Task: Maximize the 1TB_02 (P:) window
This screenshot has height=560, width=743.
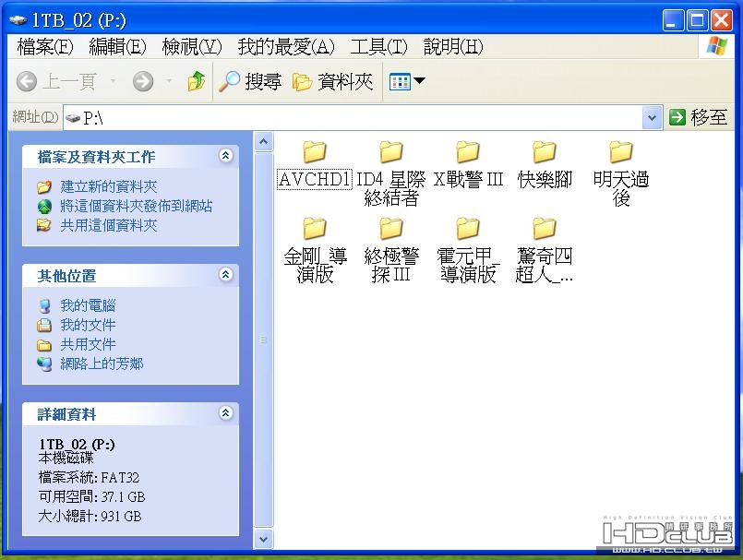Action: (697, 20)
